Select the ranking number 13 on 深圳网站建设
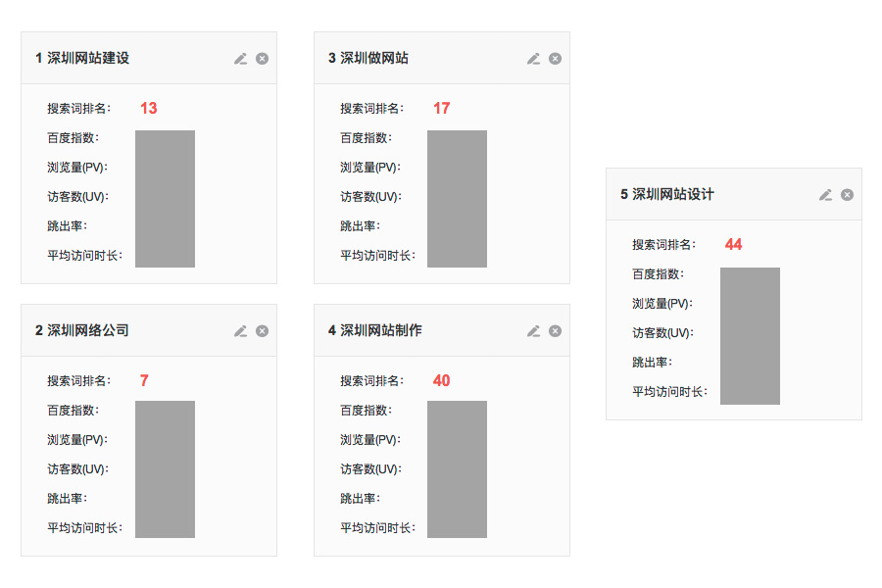The image size is (882, 588). [x=149, y=108]
